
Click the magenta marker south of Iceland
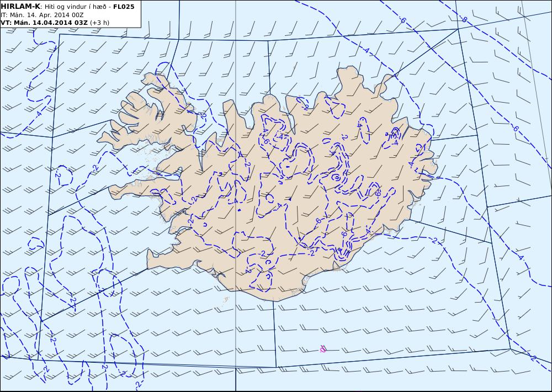(323, 349)
